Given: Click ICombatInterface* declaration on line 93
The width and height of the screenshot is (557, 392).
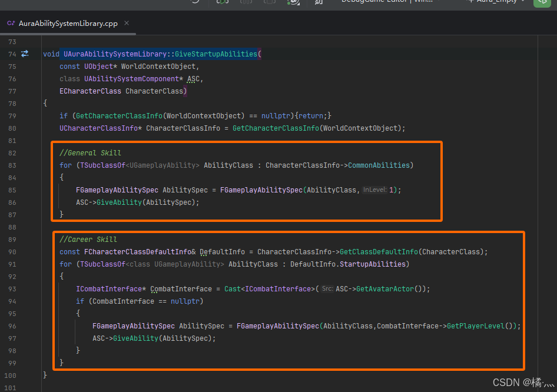Looking at the screenshot, I should [x=111, y=288].
